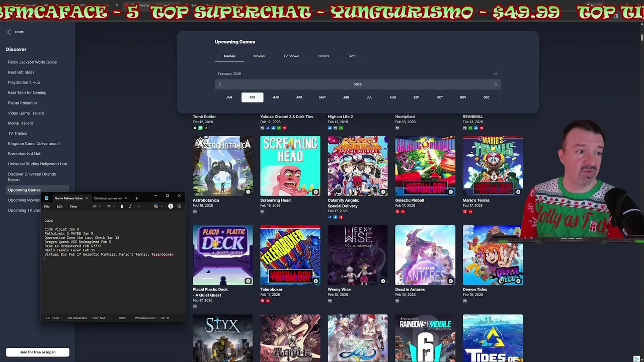Image resolution: width=644 pixels, height=362 pixels.
Task: Open Notepad account profile icon
Action: pyautogui.click(x=171, y=206)
